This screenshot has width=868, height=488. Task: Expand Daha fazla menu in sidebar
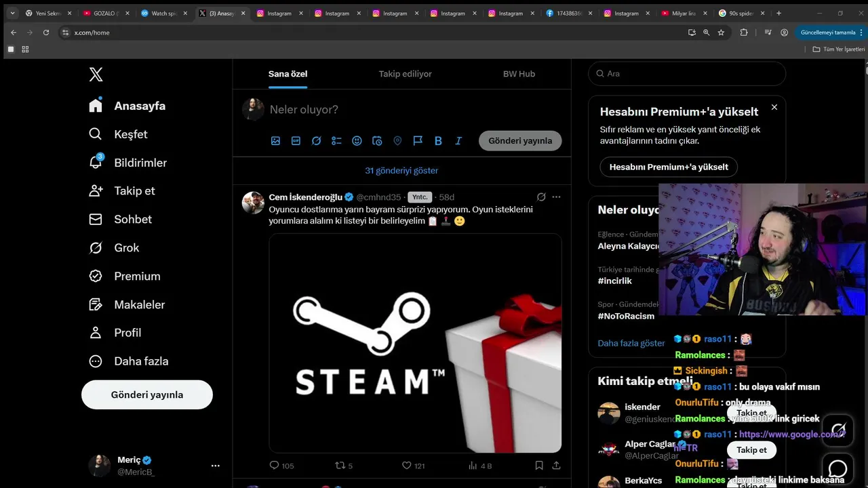(x=129, y=361)
